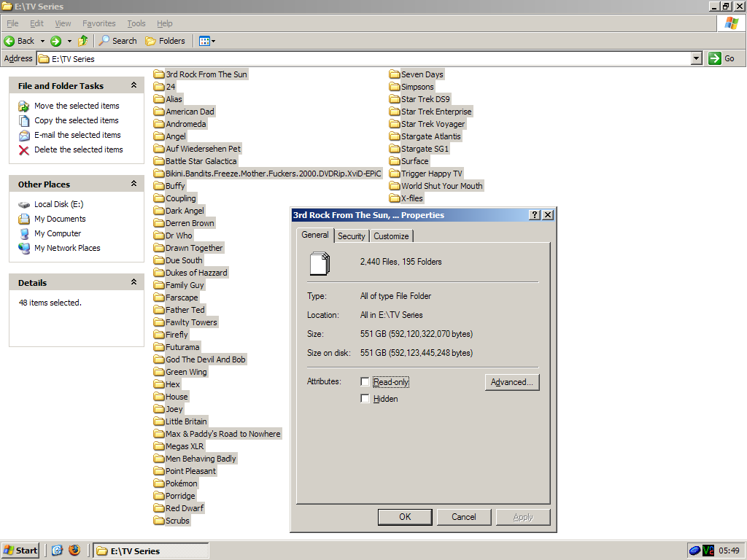Select the Battle Star Galactica folder icon

(x=158, y=161)
